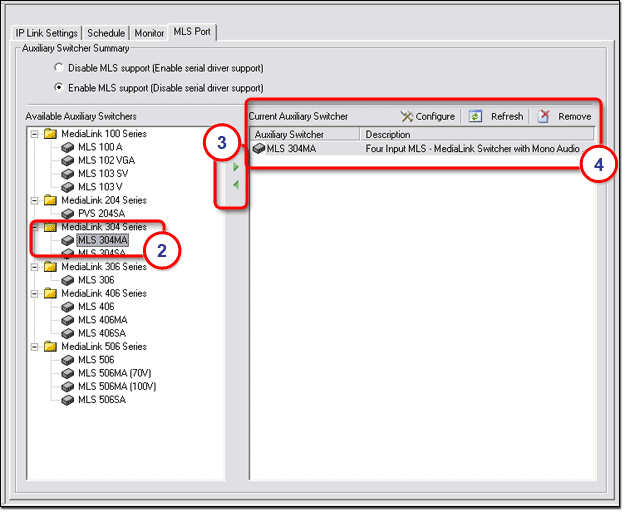Switch to the IP Link Settings tab

[47, 33]
